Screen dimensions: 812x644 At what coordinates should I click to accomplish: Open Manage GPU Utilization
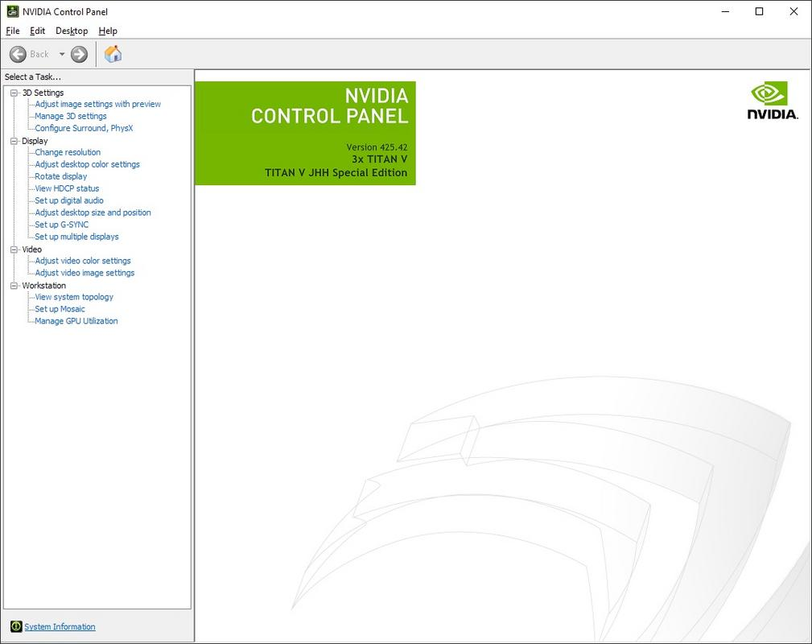[76, 321]
